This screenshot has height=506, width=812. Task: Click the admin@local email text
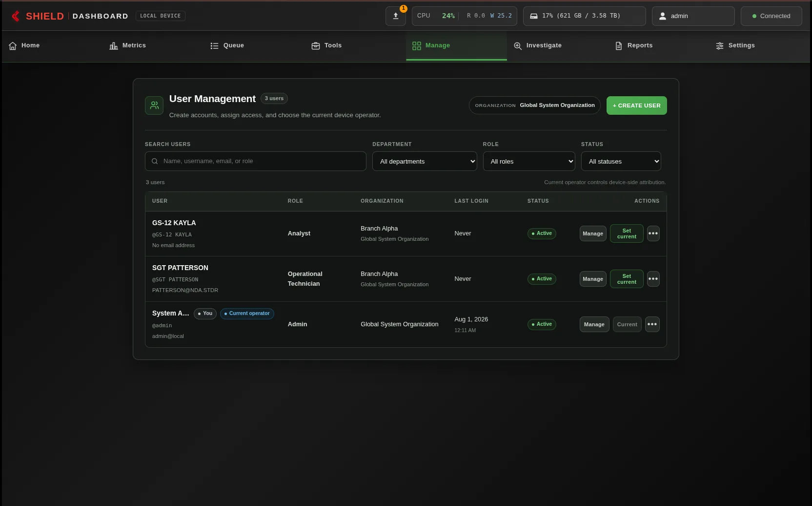pyautogui.click(x=168, y=337)
